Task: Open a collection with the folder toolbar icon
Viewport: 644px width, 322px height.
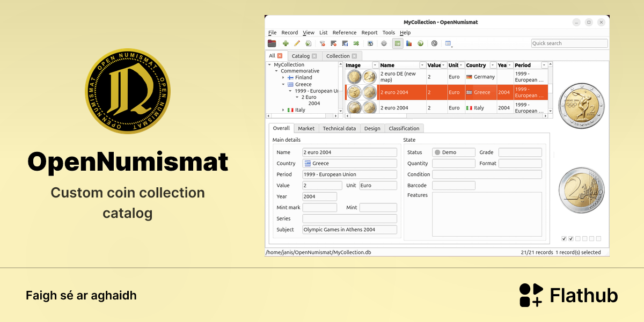Action: click(x=272, y=43)
